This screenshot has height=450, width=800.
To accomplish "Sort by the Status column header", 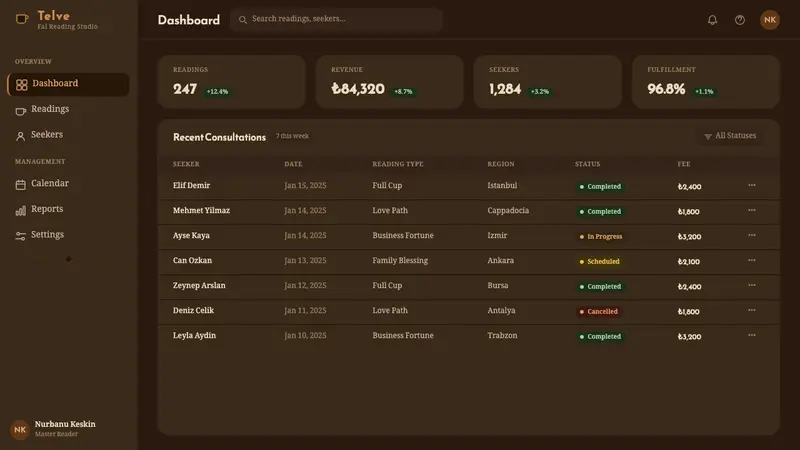I will click(588, 164).
